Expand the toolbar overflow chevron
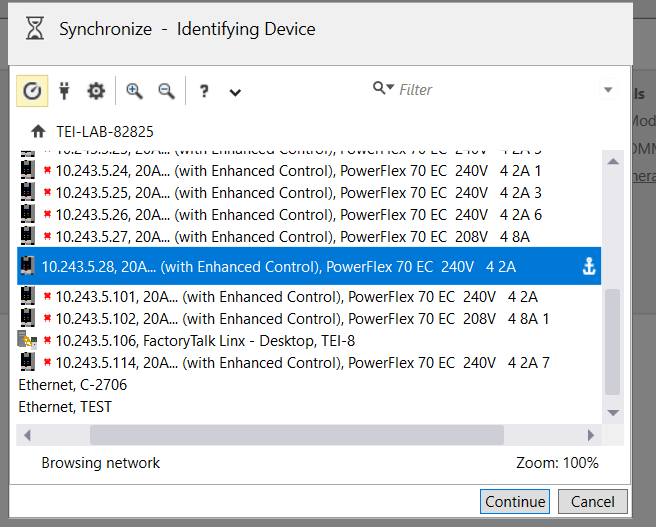The width and height of the screenshot is (656, 527). point(235,92)
